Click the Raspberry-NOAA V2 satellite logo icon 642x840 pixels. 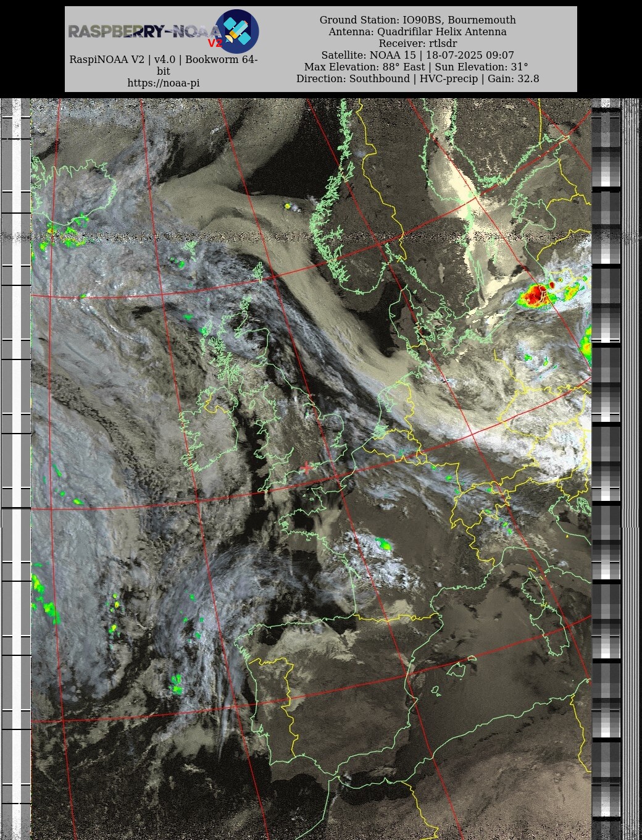[237, 31]
